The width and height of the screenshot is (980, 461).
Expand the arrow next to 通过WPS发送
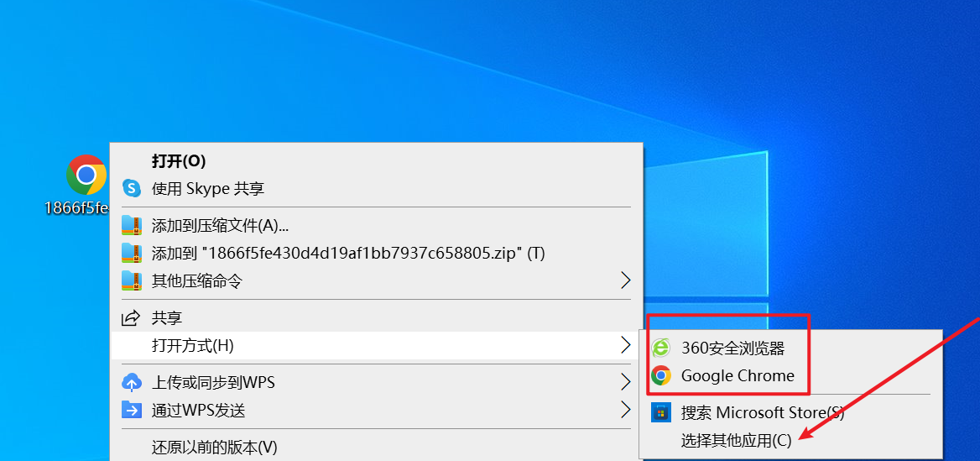625,411
